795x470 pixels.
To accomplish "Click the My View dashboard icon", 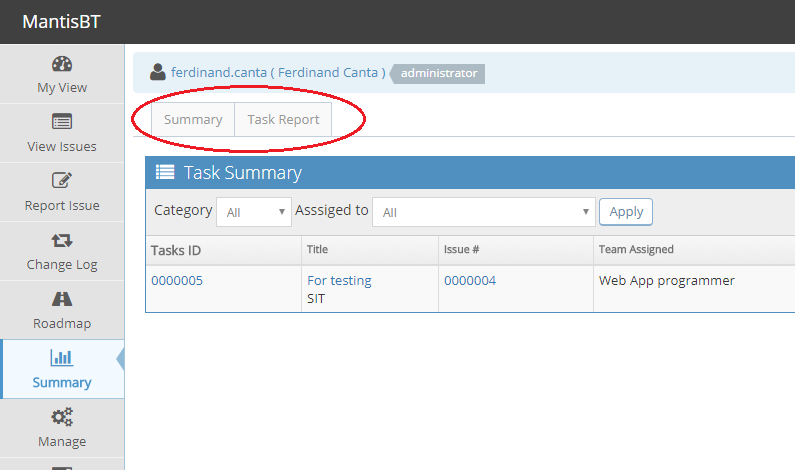I will tap(62, 64).
